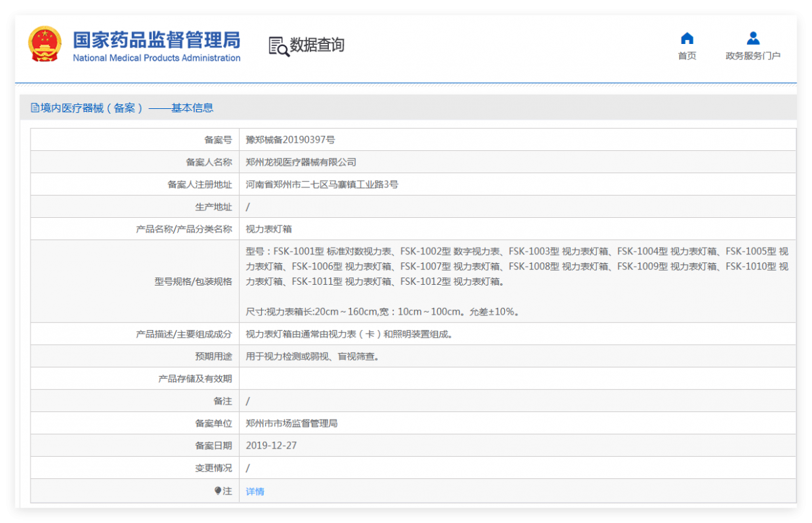Click the 备案人名称 row label
Image resolution: width=812 pixels, height=523 pixels.
[x=209, y=162]
